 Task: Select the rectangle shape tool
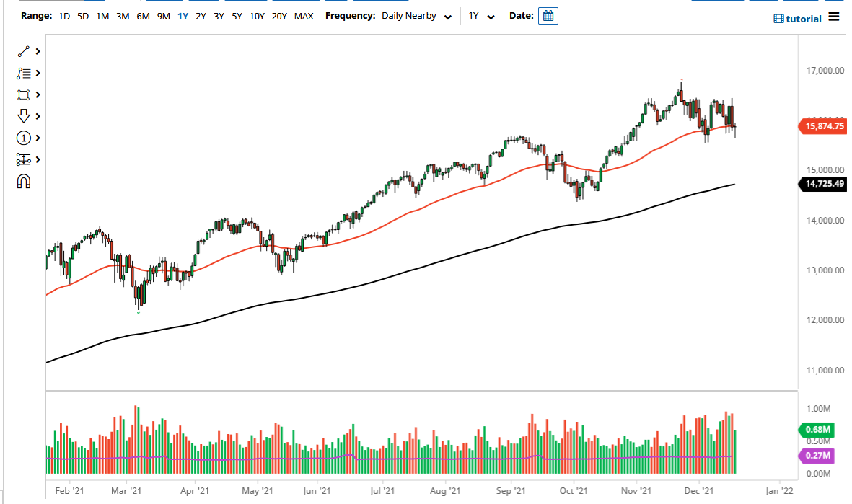pyautogui.click(x=22, y=94)
